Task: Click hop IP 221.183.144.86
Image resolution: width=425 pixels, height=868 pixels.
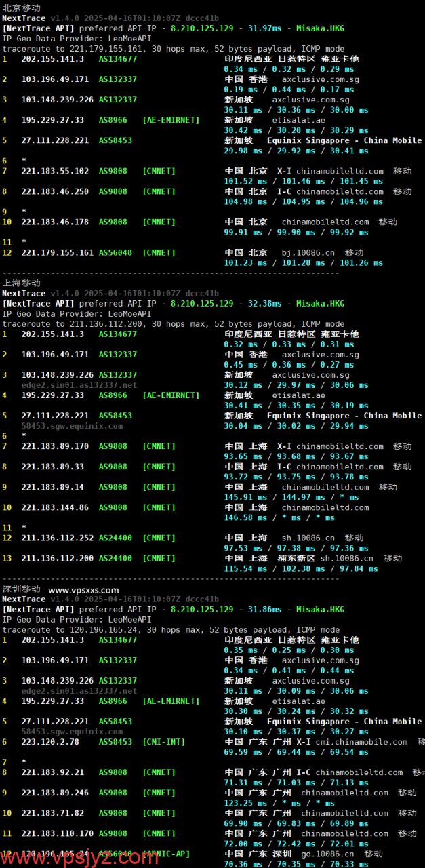Action: (x=55, y=507)
